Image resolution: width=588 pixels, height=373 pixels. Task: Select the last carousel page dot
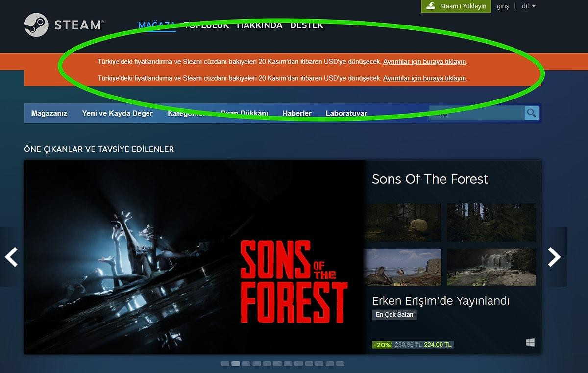click(x=340, y=364)
